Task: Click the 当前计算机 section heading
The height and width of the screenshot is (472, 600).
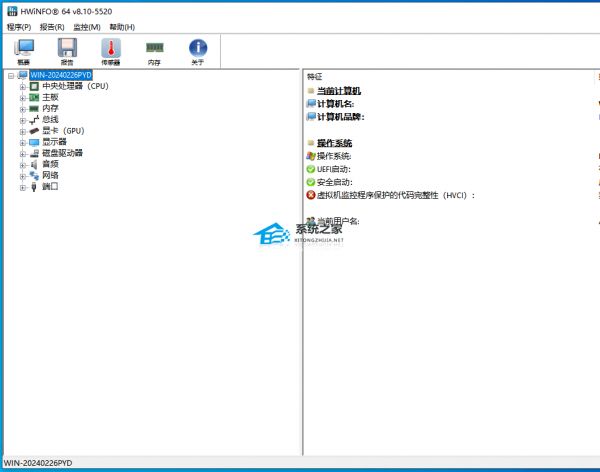Action: tap(339, 91)
